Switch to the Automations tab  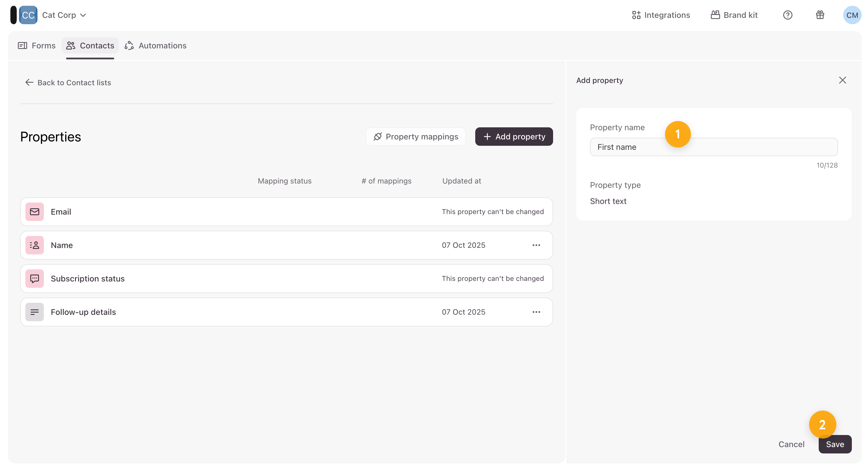156,46
